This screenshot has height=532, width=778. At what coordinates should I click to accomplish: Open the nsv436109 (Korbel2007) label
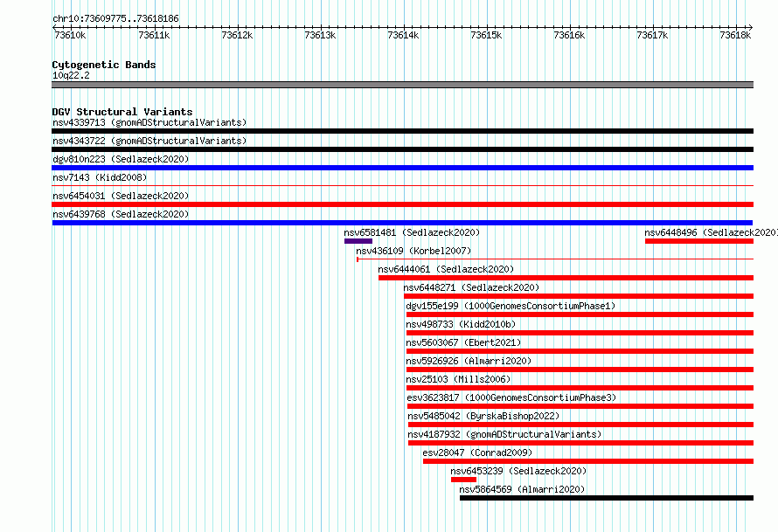(413, 251)
